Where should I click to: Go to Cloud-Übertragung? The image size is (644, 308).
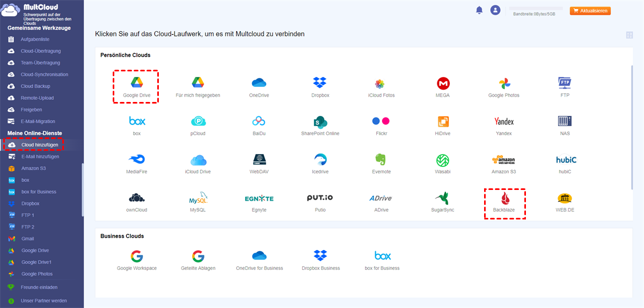point(41,51)
